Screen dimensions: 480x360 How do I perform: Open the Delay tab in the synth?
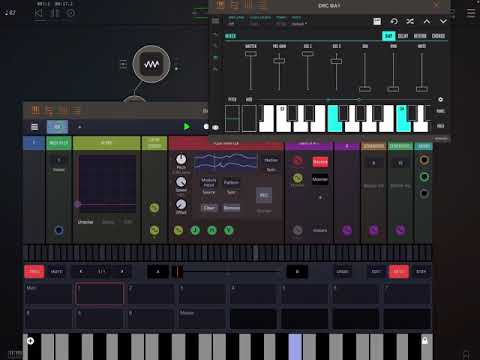click(x=403, y=36)
